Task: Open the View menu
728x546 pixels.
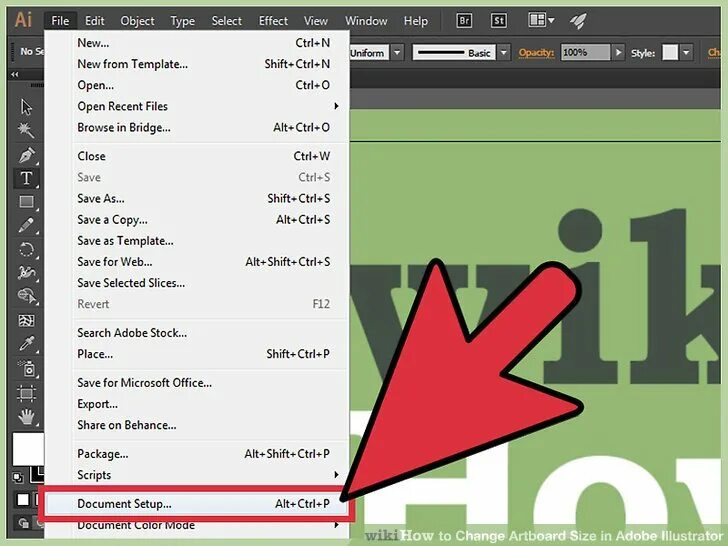Action: tap(316, 21)
